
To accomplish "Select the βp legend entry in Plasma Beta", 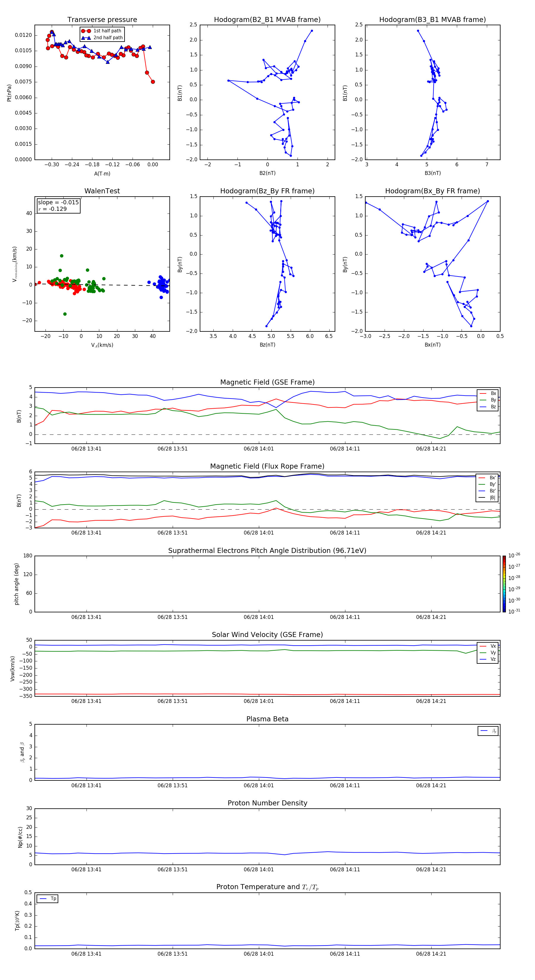I will point(488,731).
